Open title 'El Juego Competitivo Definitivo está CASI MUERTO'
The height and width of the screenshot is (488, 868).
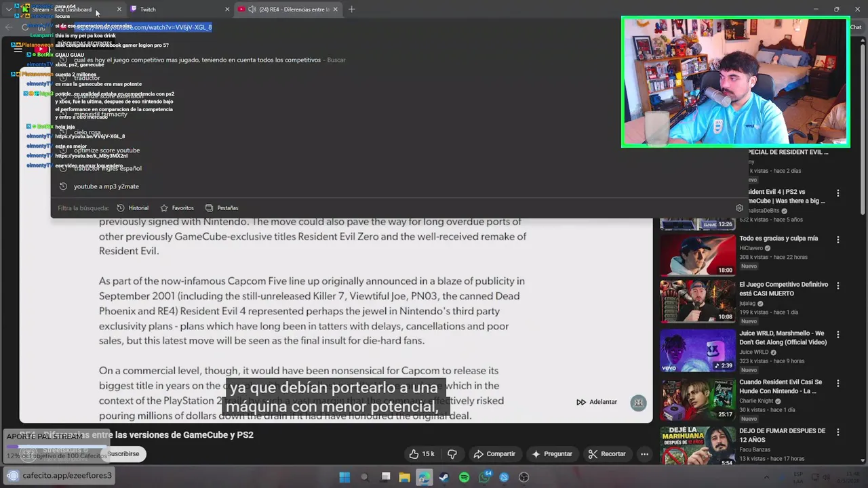(783, 289)
